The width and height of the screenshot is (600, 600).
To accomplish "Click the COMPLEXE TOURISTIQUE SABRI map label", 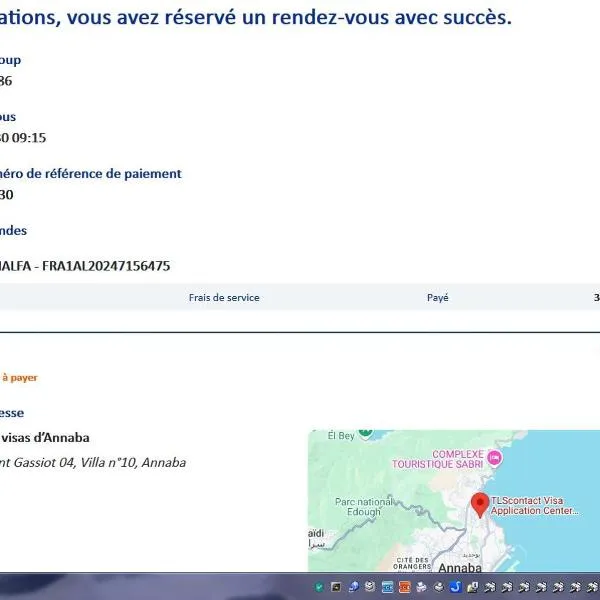I will pos(457,460).
